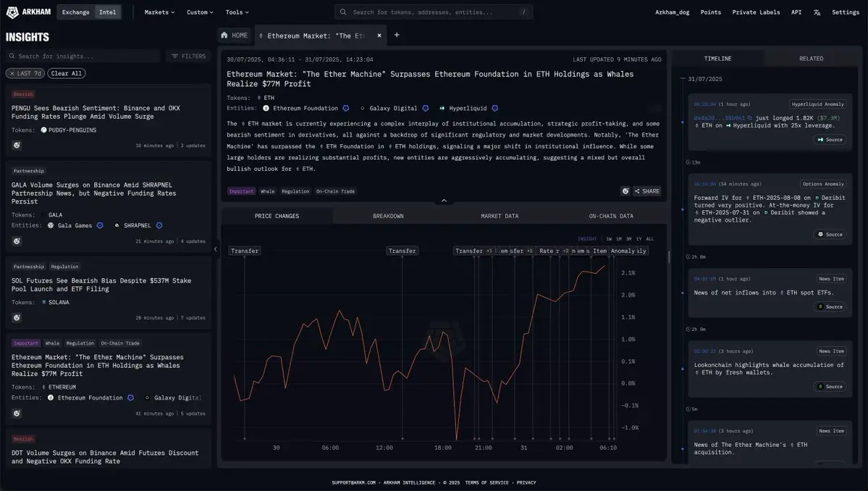Open Galaxy Digital entity in main panel
The height and width of the screenshot is (491, 868).
point(393,109)
